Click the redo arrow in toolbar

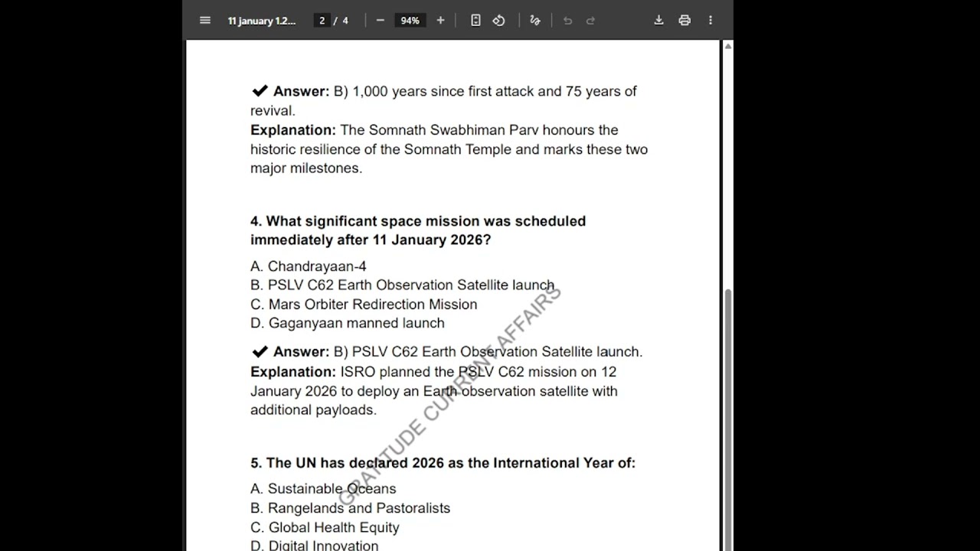[x=590, y=21]
